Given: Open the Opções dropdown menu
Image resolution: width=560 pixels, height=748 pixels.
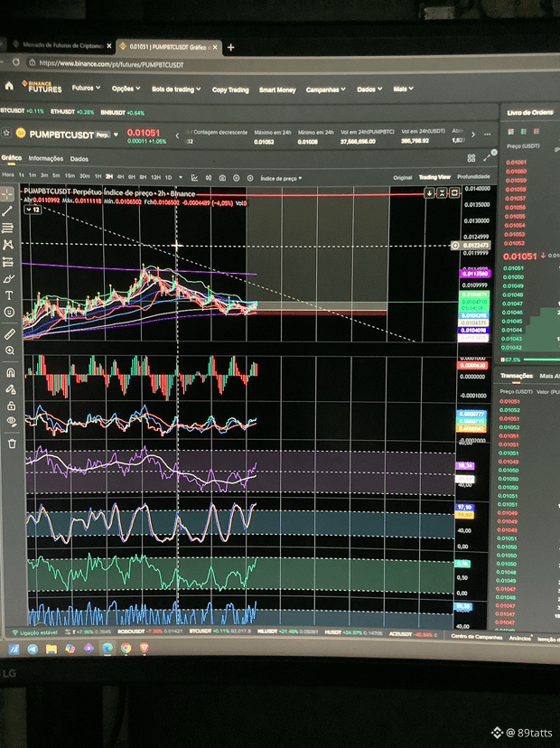Looking at the screenshot, I should pos(126,89).
